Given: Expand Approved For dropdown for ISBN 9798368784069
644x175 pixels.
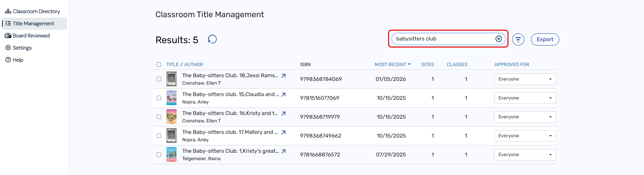Looking at the screenshot, I should tap(525, 79).
